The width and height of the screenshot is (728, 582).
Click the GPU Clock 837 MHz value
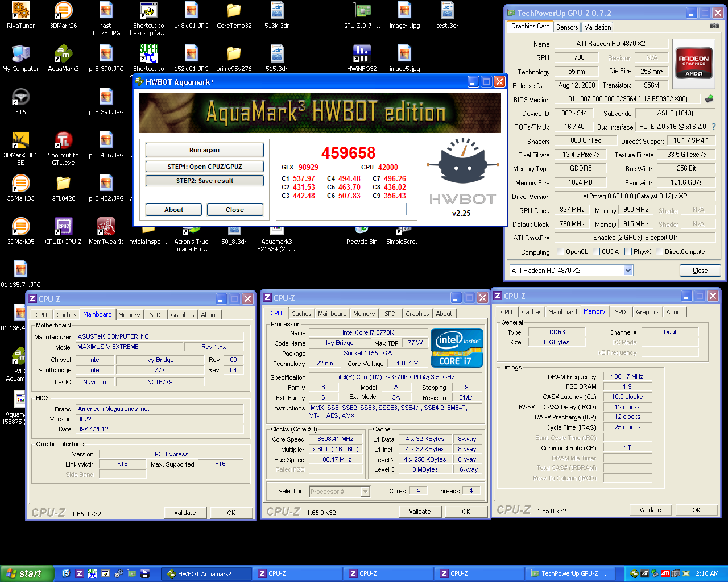(572, 210)
